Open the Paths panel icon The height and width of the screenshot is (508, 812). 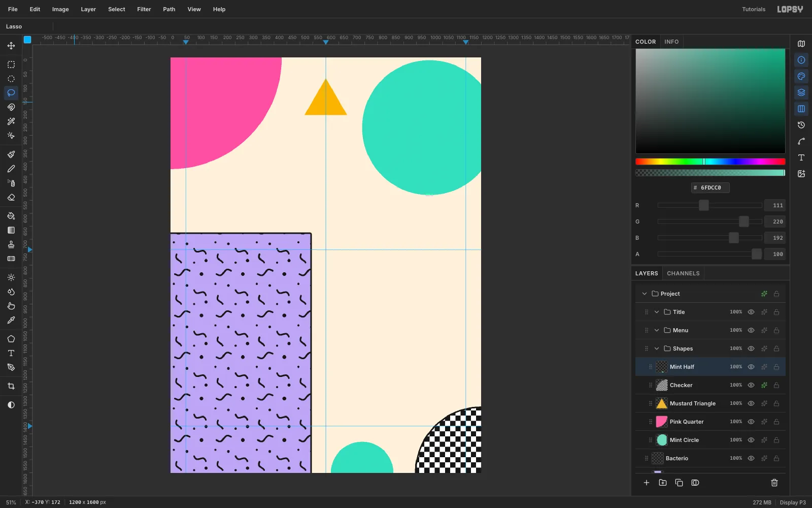[x=801, y=141]
